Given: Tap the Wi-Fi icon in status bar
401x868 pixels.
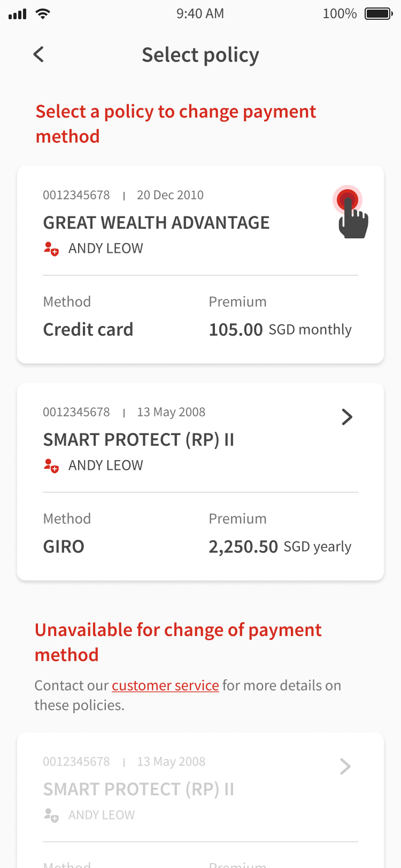Looking at the screenshot, I should 43,14.
